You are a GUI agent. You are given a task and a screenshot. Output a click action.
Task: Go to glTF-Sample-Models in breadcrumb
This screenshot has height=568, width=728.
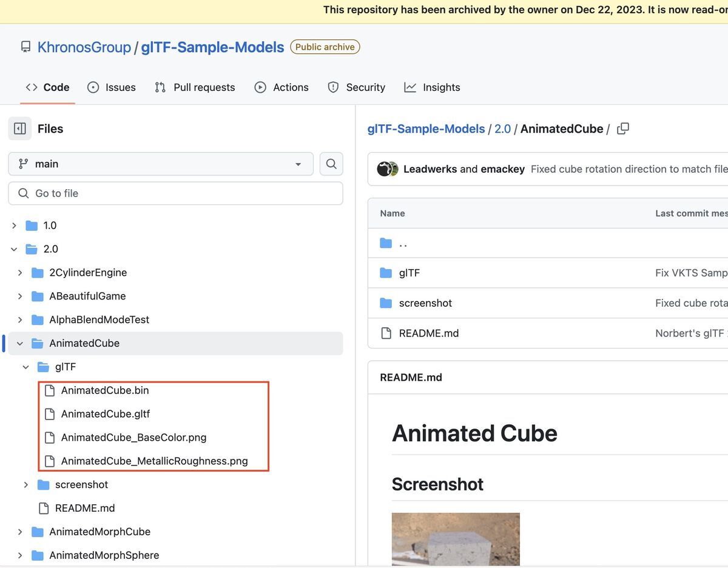(426, 129)
